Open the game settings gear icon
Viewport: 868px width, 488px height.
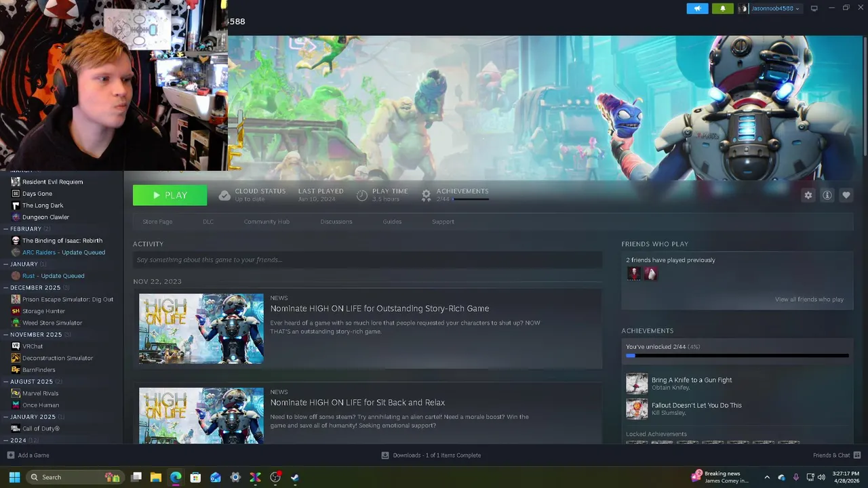[808, 195]
